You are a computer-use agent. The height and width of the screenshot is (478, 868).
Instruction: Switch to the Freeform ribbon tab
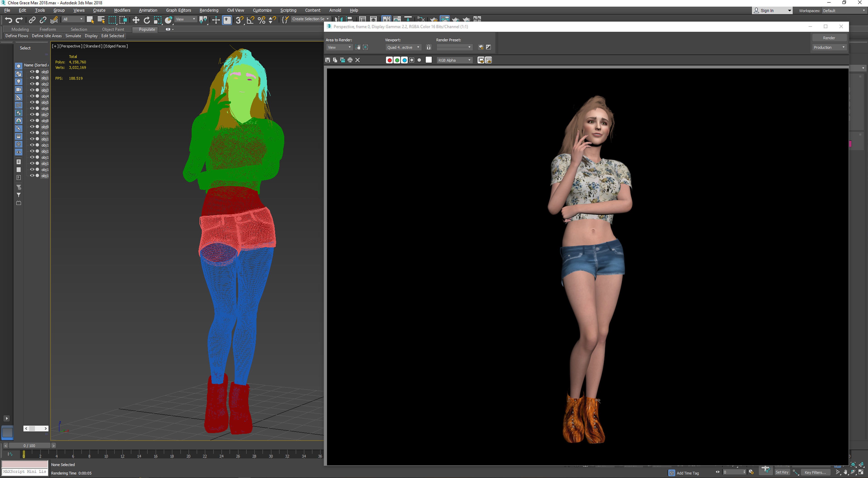(x=47, y=29)
